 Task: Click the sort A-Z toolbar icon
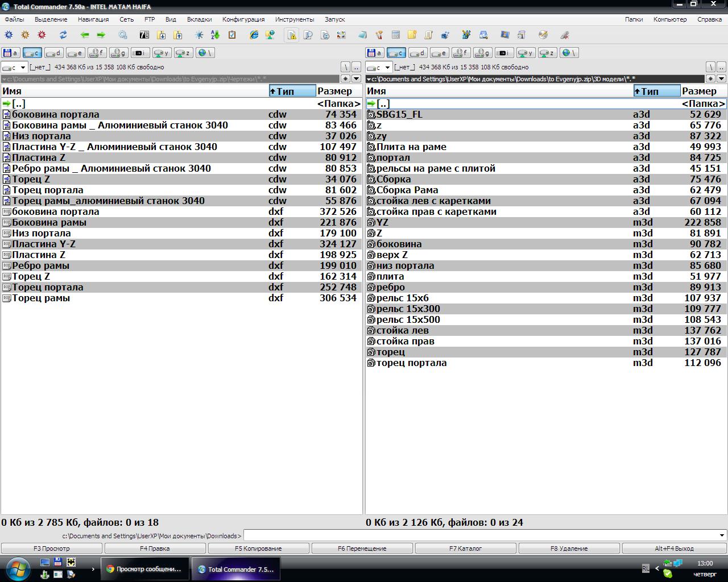(216, 35)
